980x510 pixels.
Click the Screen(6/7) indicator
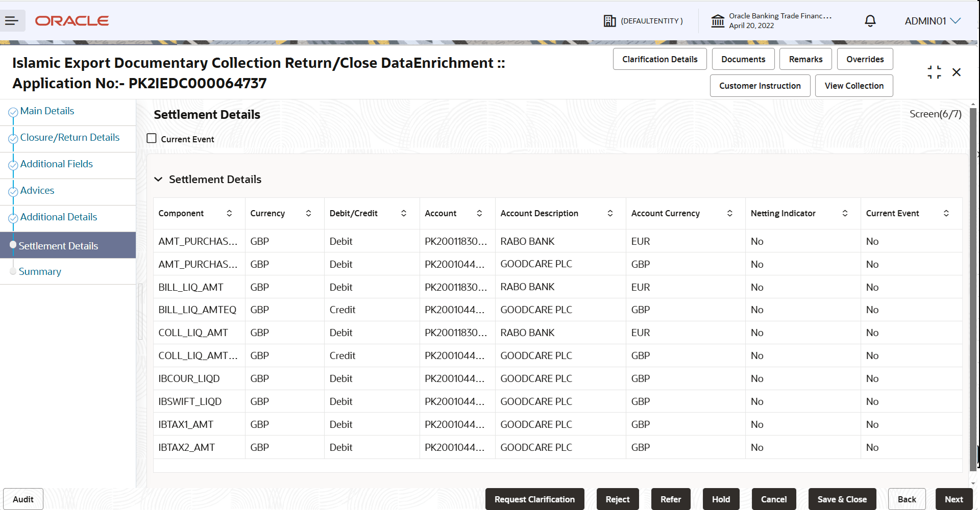935,114
